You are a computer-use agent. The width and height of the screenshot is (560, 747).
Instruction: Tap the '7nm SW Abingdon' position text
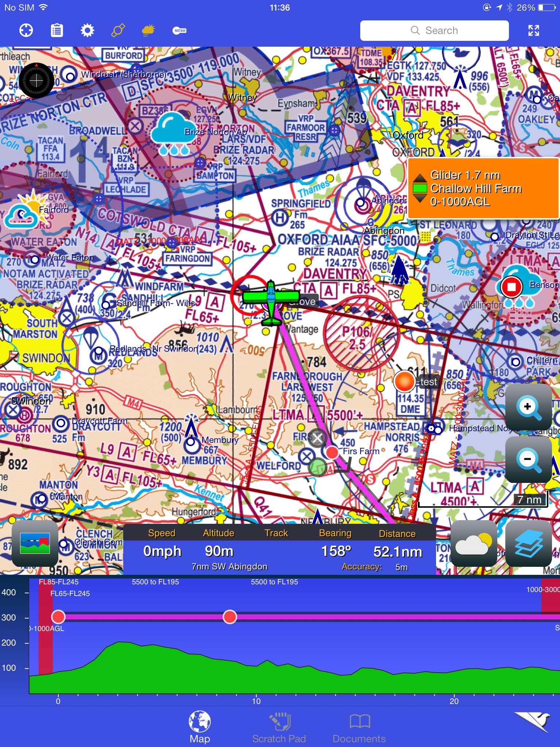pos(230,566)
